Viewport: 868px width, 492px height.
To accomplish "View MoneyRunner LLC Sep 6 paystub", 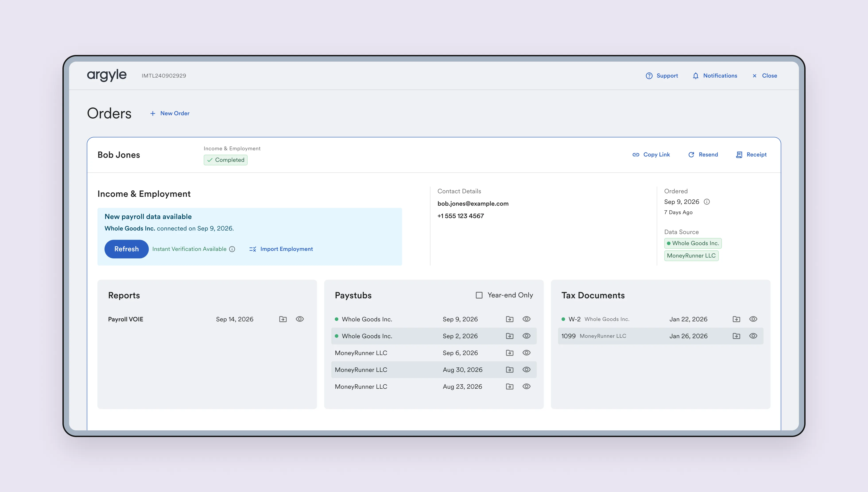I will (526, 353).
